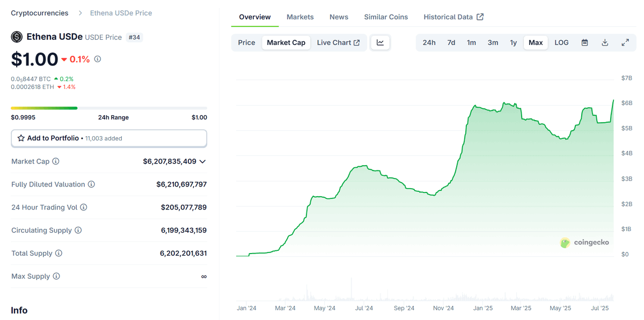Open the Overview tab
This screenshot has width=644, height=320.
point(255,17)
